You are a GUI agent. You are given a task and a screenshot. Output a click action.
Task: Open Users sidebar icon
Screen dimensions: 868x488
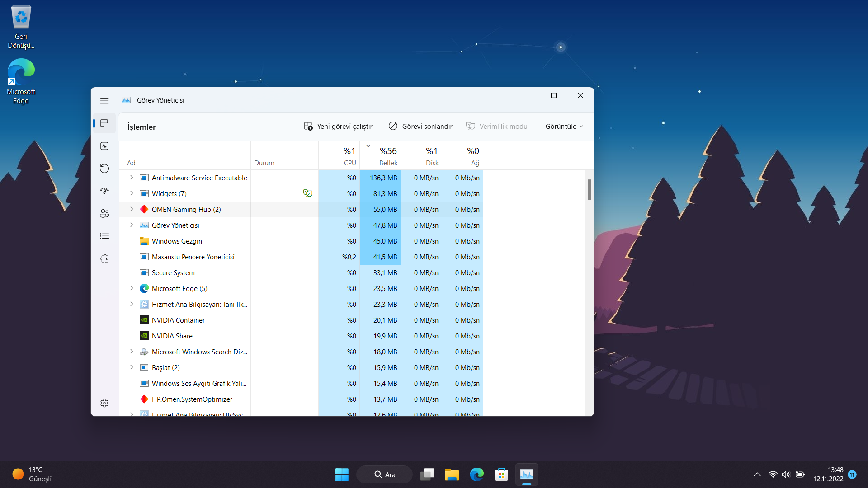pyautogui.click(x=104, y=213)
